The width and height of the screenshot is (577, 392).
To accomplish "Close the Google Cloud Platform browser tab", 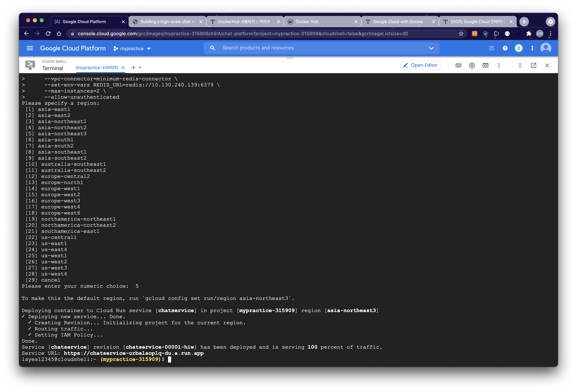I will click(x=123, y=22).
